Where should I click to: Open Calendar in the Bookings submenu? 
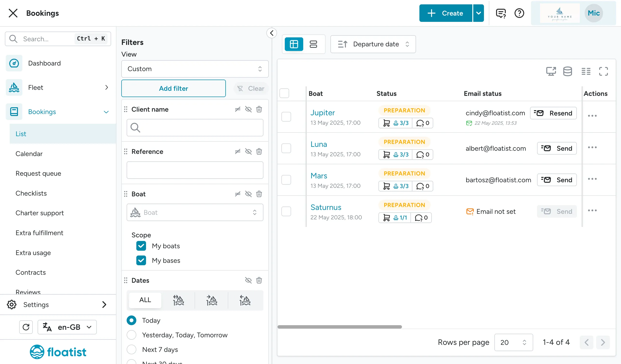[x=29, y=154]
